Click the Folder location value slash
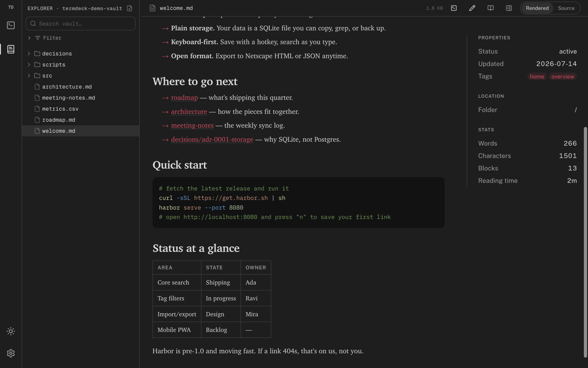The width and height of the screenshot is (588, 368). (x=576, y=110)
